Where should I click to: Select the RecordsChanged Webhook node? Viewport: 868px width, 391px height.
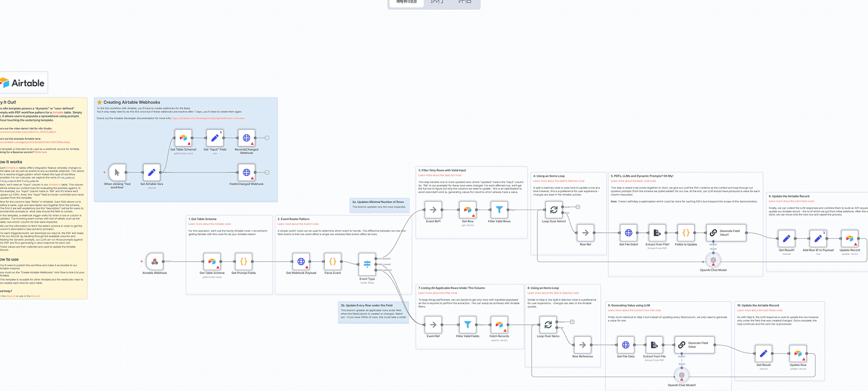coord(246,138)
